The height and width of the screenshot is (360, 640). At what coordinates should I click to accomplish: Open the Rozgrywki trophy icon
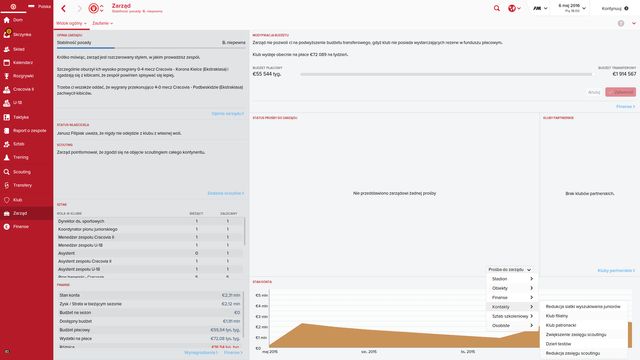click(x=7, y=76)
